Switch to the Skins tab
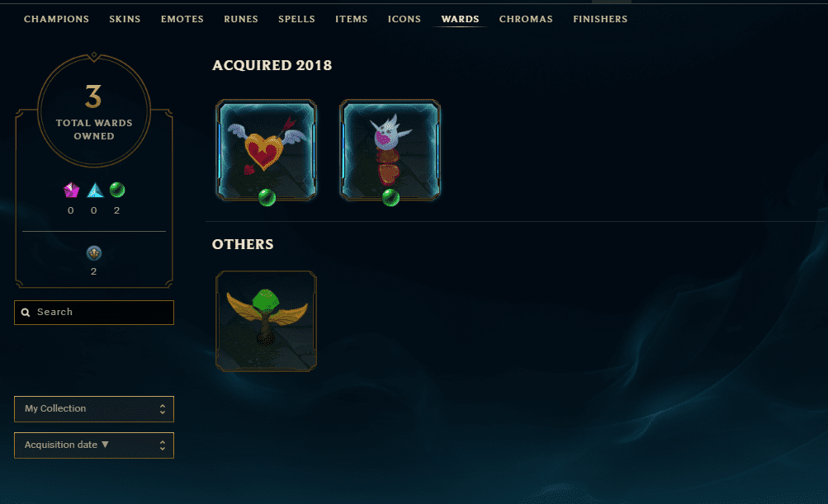 [x=125, y=19]
